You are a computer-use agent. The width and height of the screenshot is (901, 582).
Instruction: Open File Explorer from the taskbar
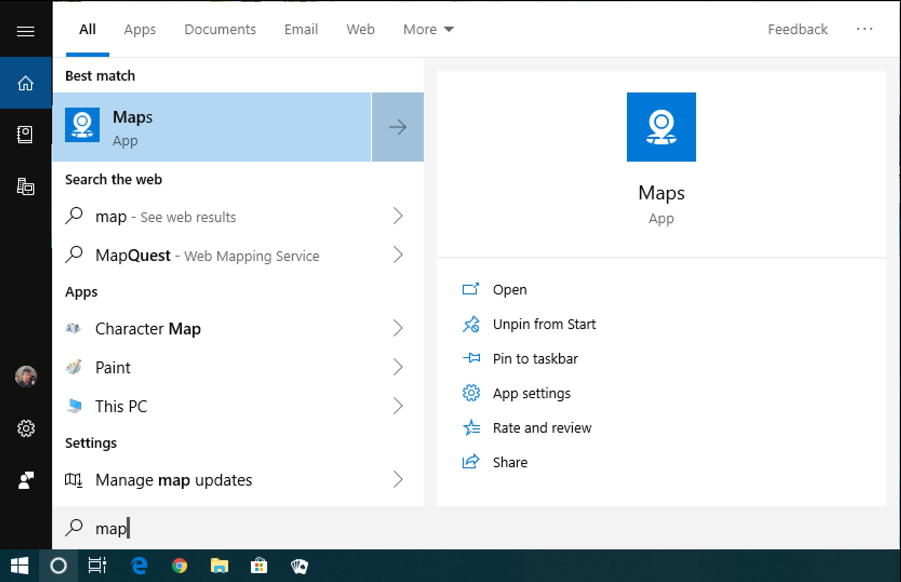[219, 566]
